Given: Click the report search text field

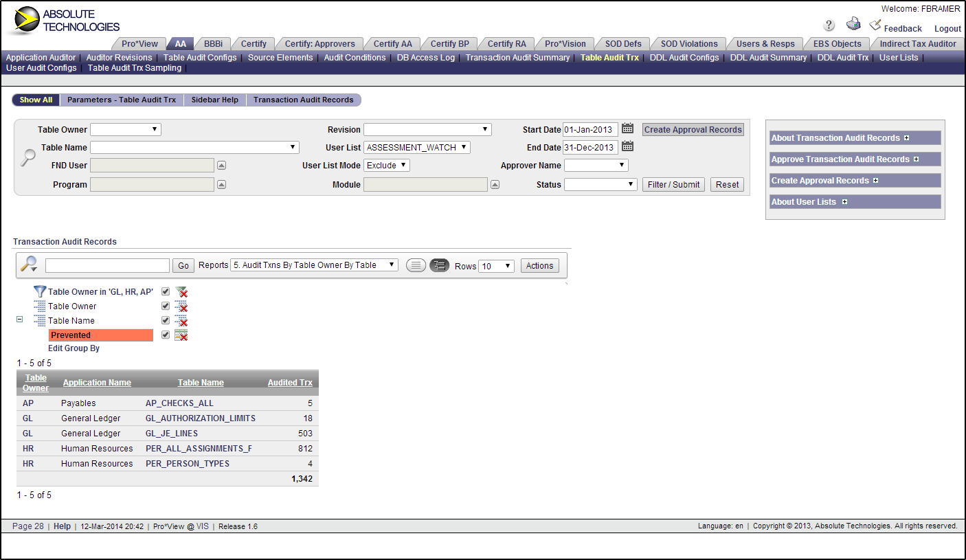Looking at the screenshot, I should (107, 266).
